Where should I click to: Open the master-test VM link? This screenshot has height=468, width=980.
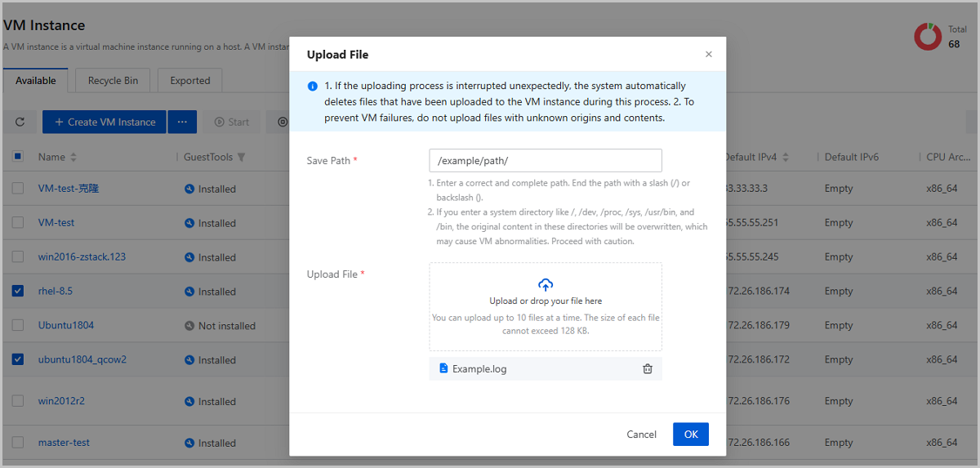(x=64, y=443)
